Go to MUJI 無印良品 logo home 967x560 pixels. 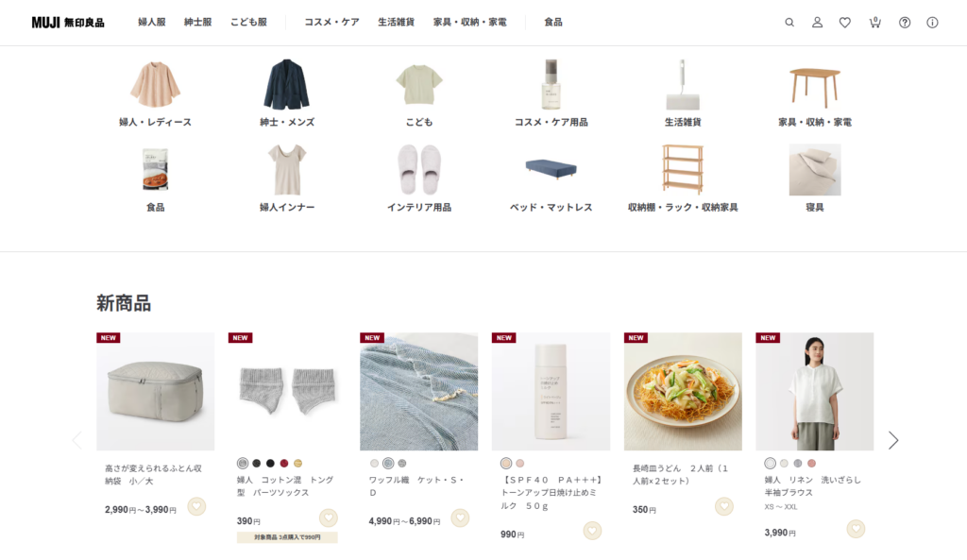(x=68, y=23)
